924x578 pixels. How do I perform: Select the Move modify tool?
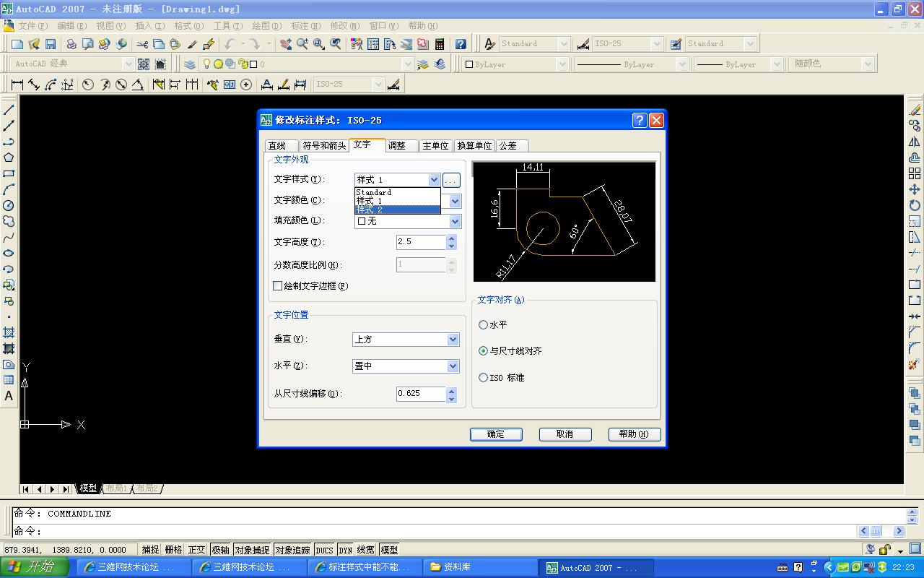click(x=915, y=189)
